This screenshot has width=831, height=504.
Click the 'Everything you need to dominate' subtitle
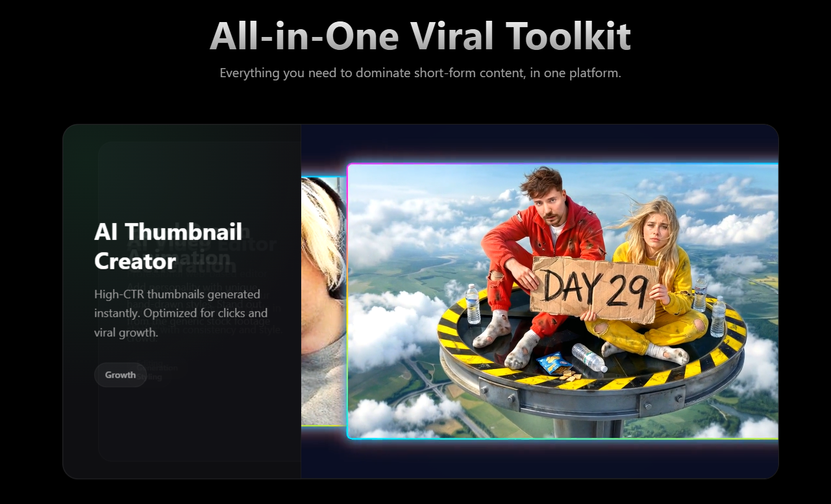[420, 73]
